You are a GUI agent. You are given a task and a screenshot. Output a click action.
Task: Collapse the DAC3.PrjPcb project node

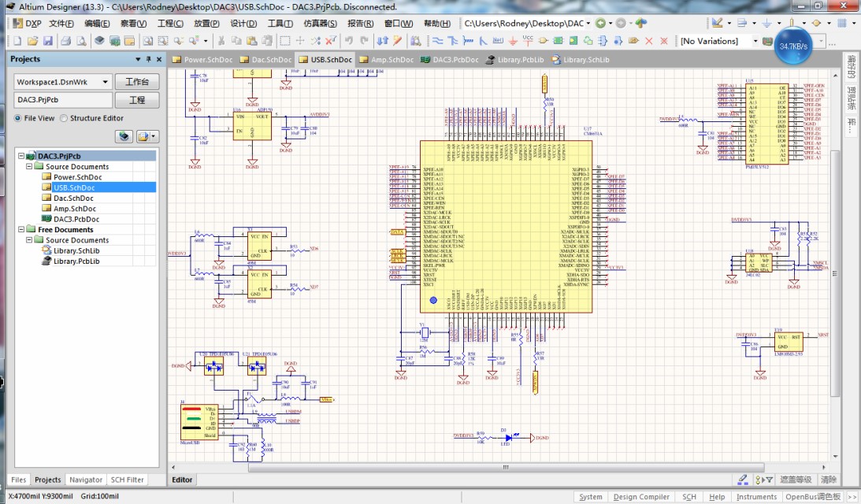pos(21,156)
